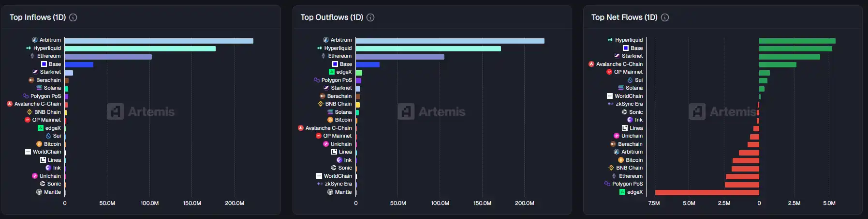Click the Ethereum bar in Top Inflows chart
Viewport: 868px width, 219px height.
(x=108, y=57)
